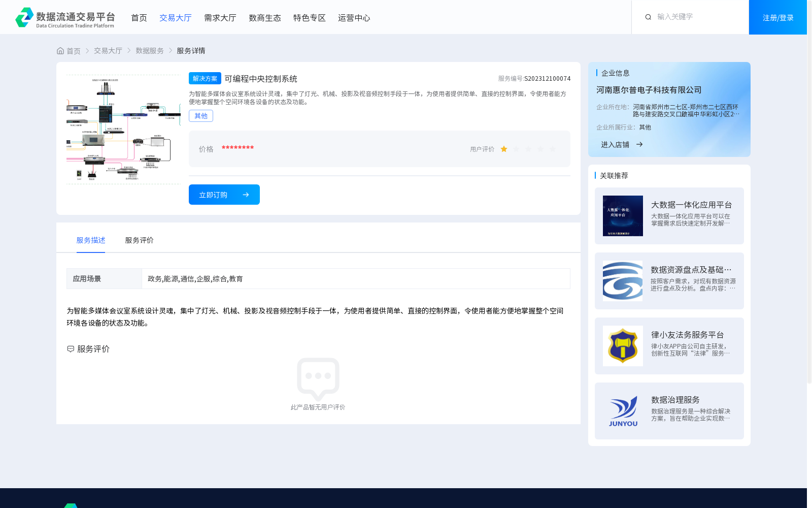Click the 注册/登录 button
This screenshot has height=508, width=812.
click(x=778, y=17)
